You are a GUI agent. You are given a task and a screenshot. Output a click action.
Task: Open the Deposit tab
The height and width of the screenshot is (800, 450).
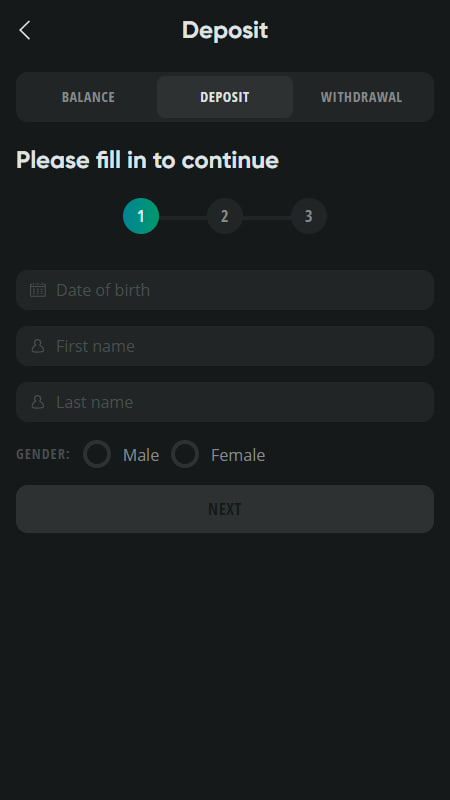pyautogui.click(x=225, y=97)
